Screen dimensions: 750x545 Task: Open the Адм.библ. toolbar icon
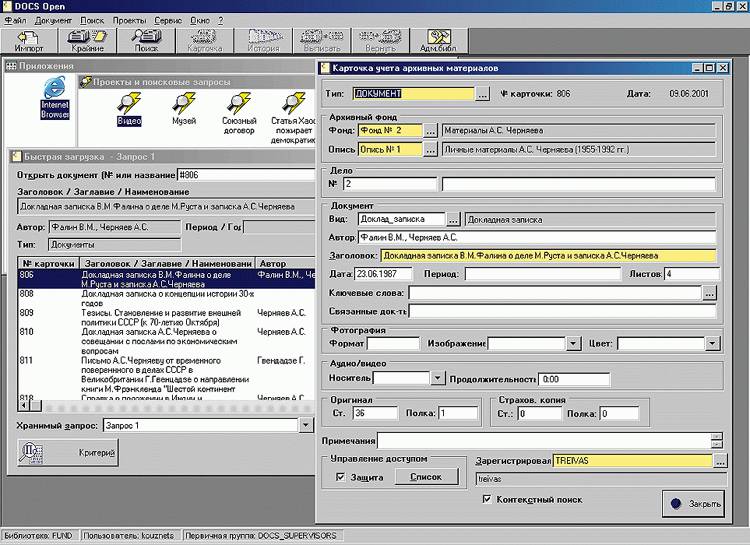(439, 40)
